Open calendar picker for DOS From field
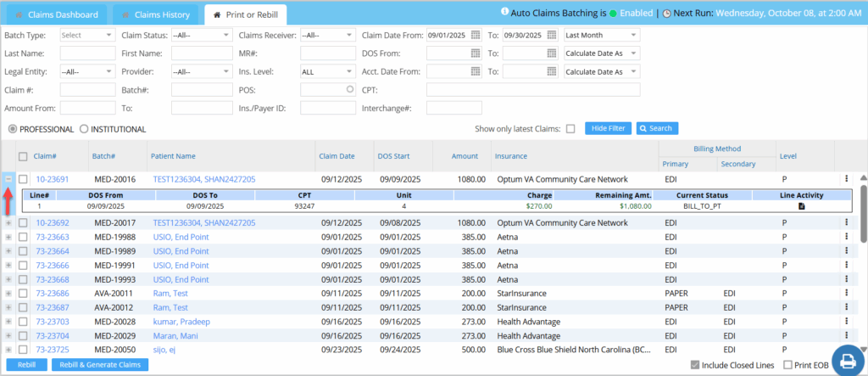The height and width of the screenshot is (376, 868). [x=475, y=53]
